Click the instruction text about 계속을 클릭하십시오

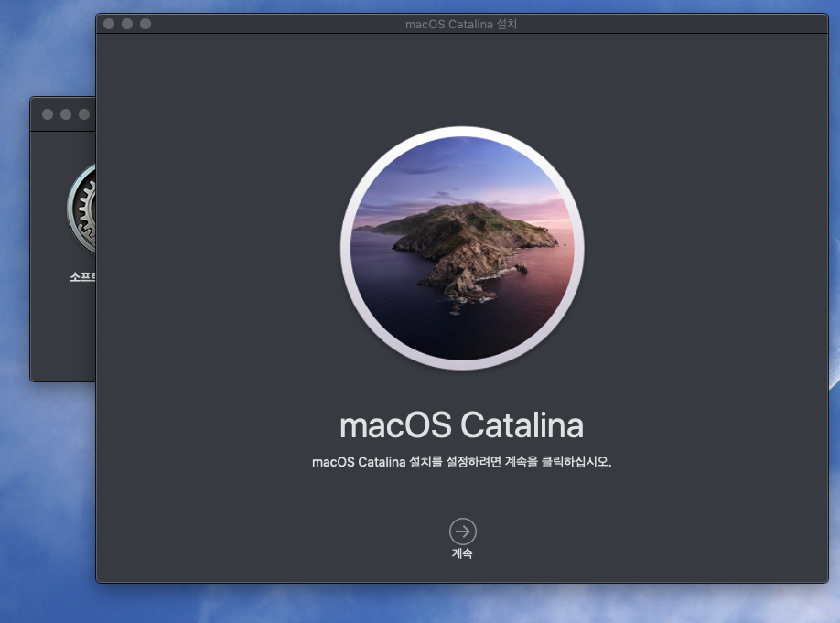coord(462,462)
